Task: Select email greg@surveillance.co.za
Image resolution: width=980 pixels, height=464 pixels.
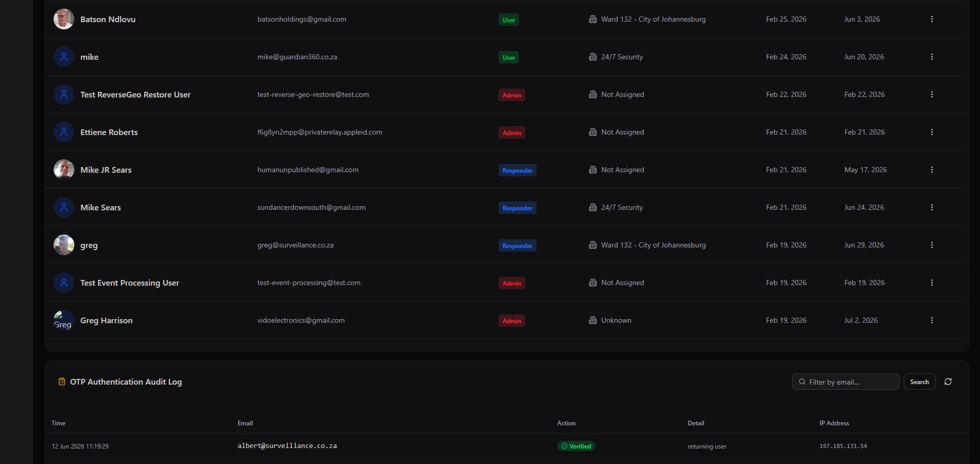Action: (295, 245)
